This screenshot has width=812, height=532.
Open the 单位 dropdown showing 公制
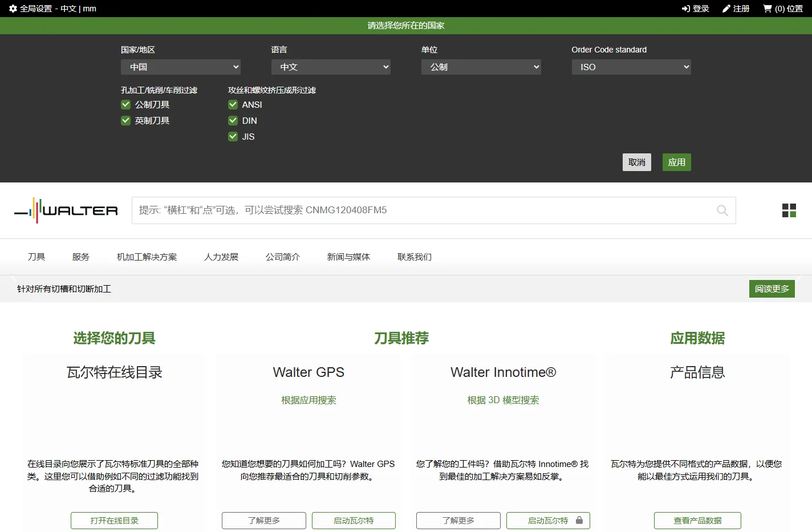point(481,67)
